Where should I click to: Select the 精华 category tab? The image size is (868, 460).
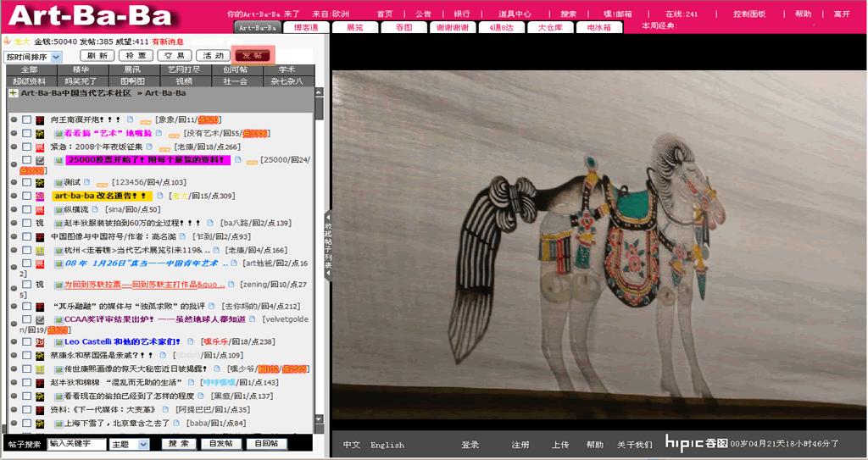[x=81, y=69]
